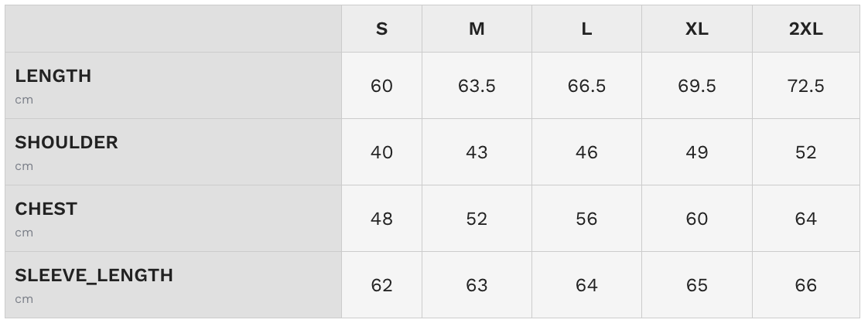The image size is (868, 323).
Task: Select the XL size column header
Action: pyautogui.click(x=696, y=29)
